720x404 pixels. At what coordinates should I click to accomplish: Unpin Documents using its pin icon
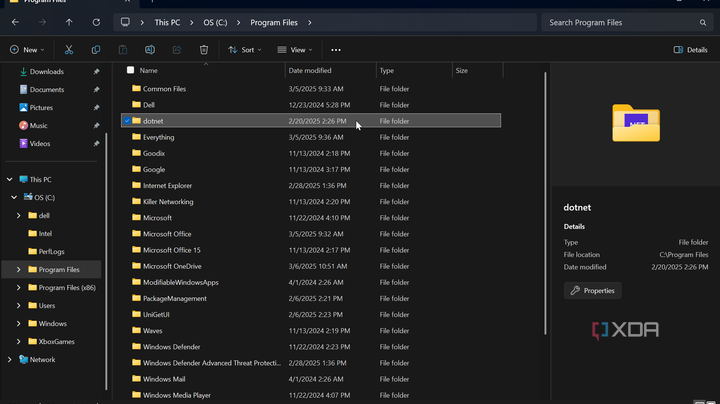click(x=96, y=90)
